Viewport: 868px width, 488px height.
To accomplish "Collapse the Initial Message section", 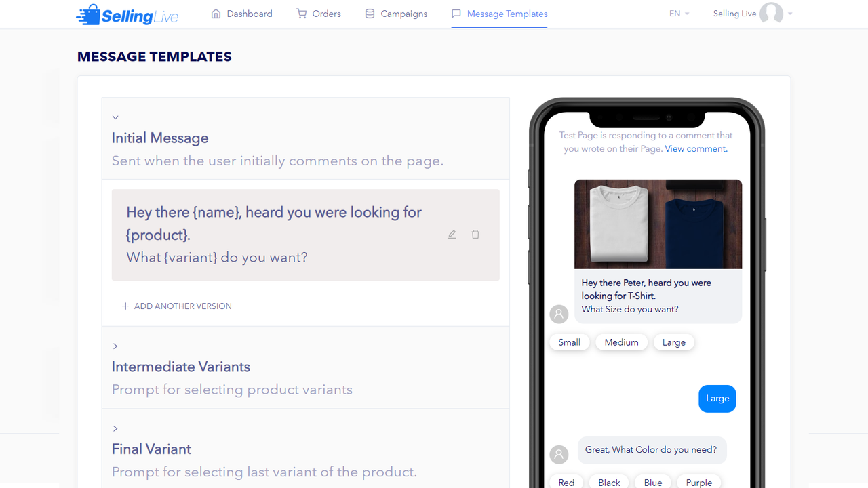I will (115, 117).
